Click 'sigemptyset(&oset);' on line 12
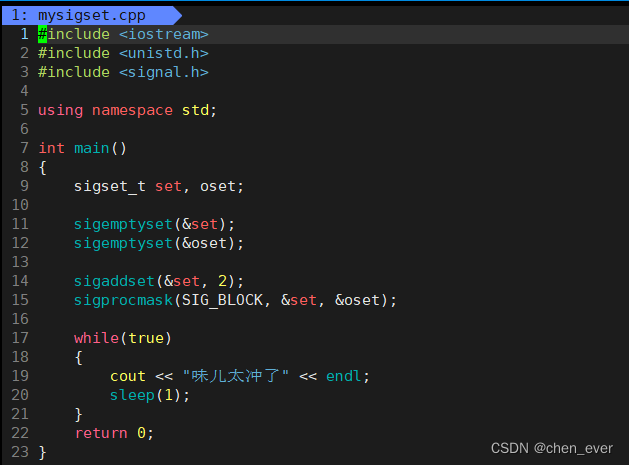 point(158,244)
